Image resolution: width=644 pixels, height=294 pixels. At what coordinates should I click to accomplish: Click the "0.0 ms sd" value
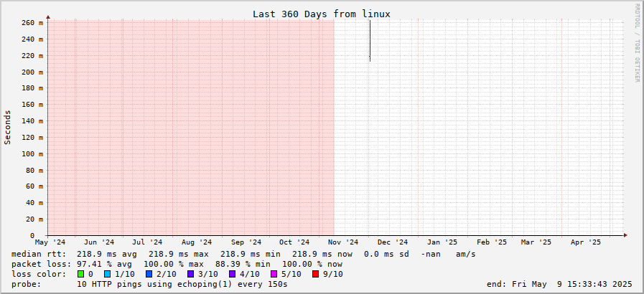point(386,255)
